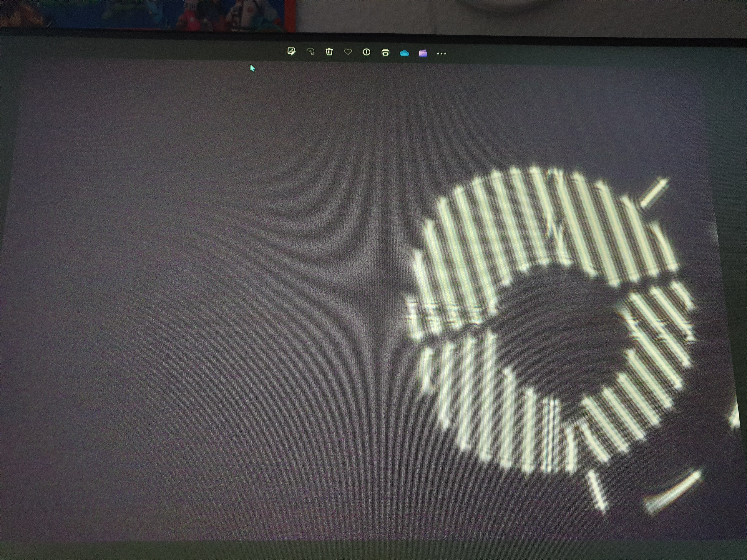Click the empty gray area left of ring
This screenshot has height=560, width=747.
tap(203, 304)
